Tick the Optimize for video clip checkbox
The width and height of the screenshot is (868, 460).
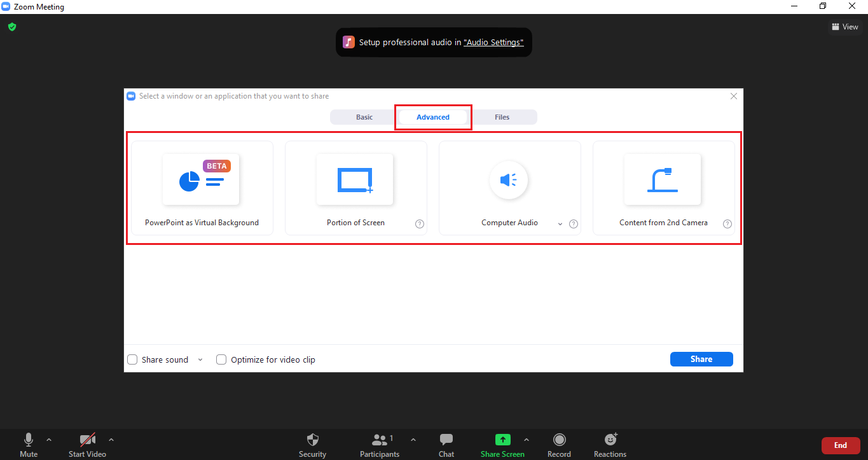[x=221, y=359]
